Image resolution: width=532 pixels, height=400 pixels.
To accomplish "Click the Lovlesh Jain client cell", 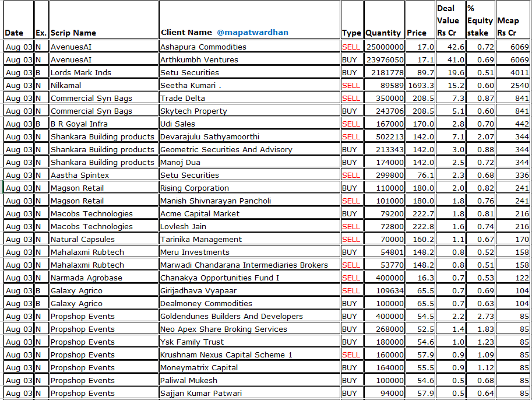I will [249, 226].
